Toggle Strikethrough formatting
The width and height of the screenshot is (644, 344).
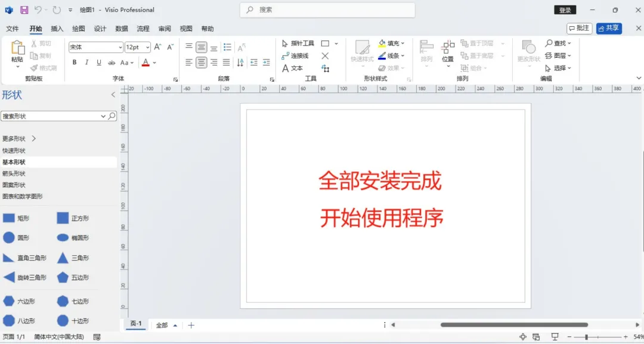tap(112, 63)
